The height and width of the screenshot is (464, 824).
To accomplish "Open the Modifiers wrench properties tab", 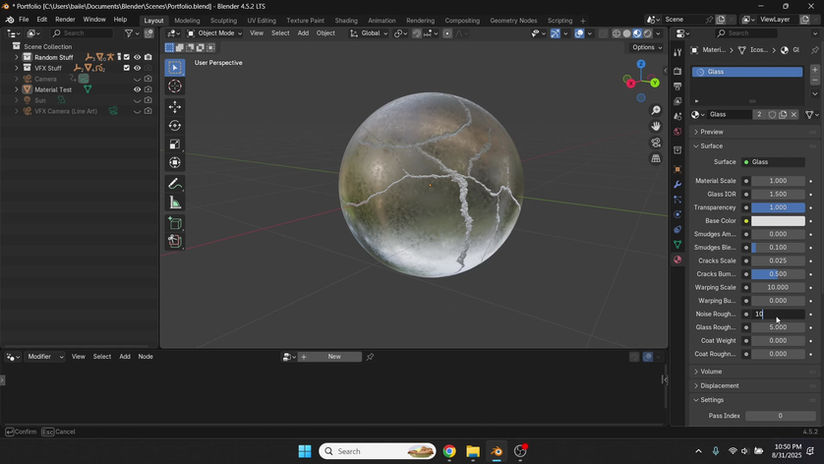I will pyautogui.click(x=677, y=184).
